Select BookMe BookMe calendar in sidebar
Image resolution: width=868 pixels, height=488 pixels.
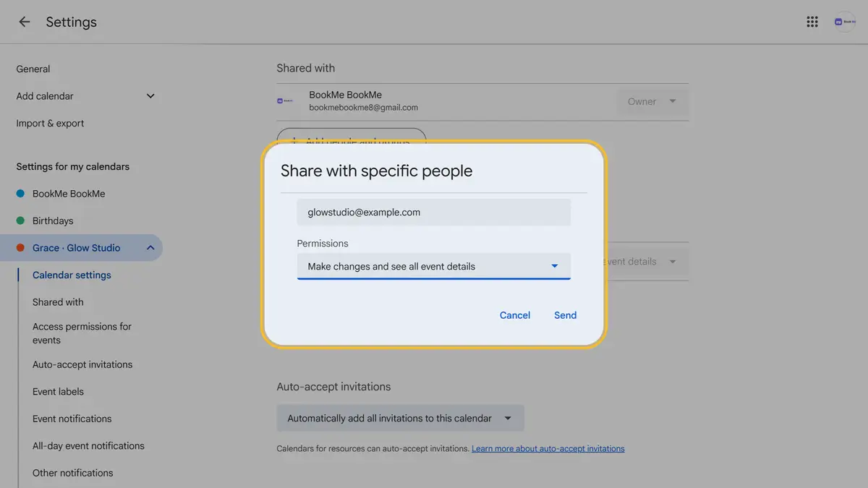point(69,194)
